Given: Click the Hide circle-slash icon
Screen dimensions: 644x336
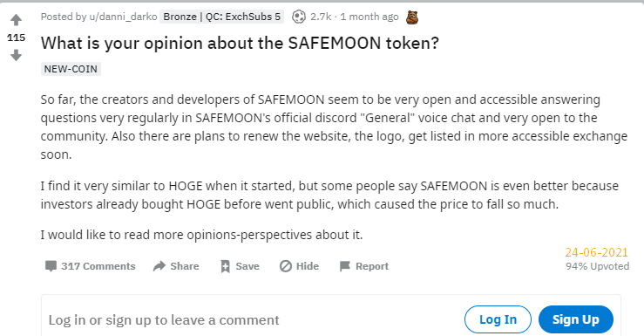Looking at the screenshot, I should pyautogui.click(x=286, y=266).
